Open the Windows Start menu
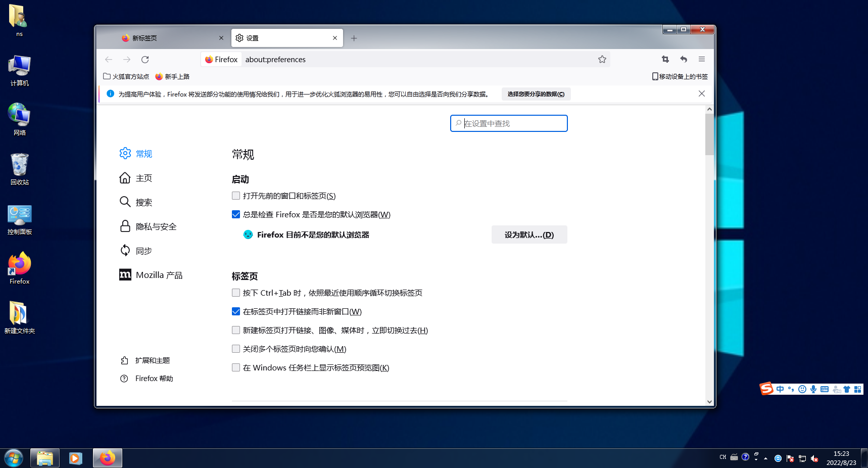 pyautogui.click(x=14, y=458)
